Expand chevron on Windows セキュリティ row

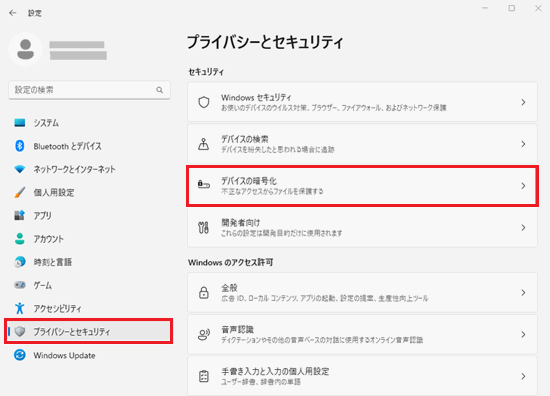[523, 102]
